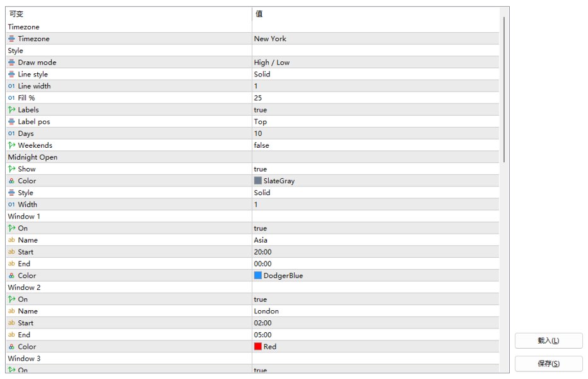Click the string icon beside Window 2 Start
This screenshot has width=588, height=379.
click(11, 323)
